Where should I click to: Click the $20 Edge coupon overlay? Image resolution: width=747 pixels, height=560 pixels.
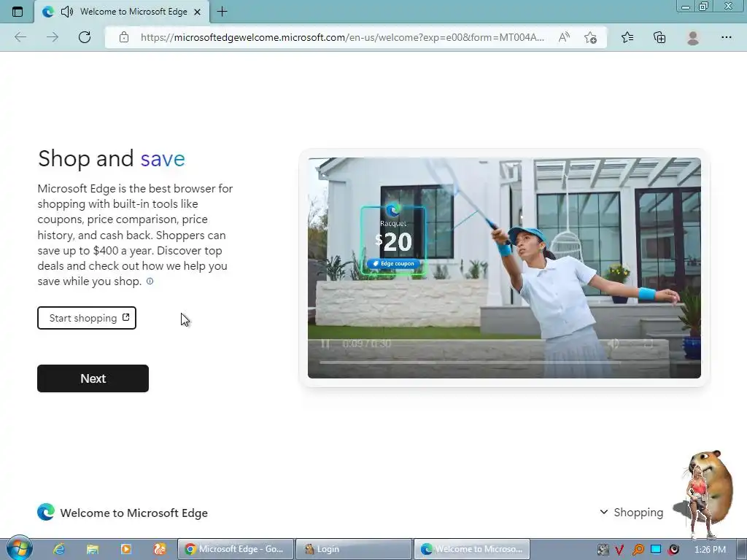click(x=393, y=240)
